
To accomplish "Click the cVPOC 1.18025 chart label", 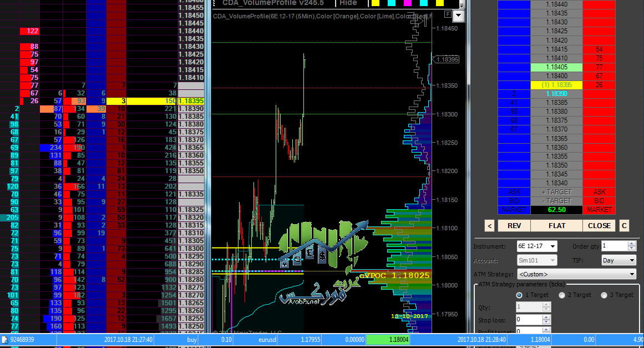I will tap(394, 275).
